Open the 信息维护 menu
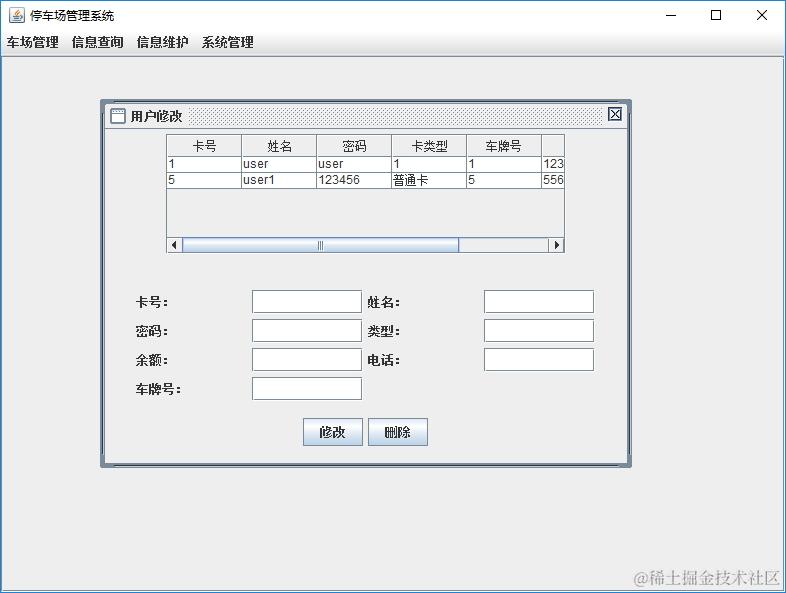 coord(162,42)
